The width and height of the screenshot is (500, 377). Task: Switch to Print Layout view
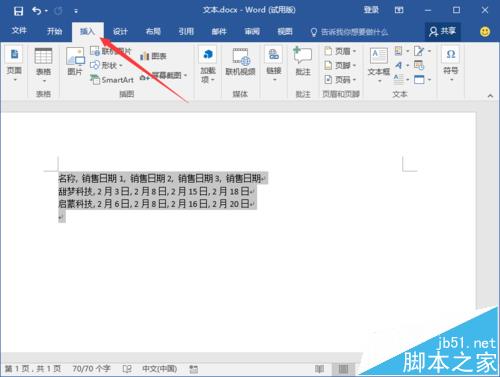click(343, 369)
